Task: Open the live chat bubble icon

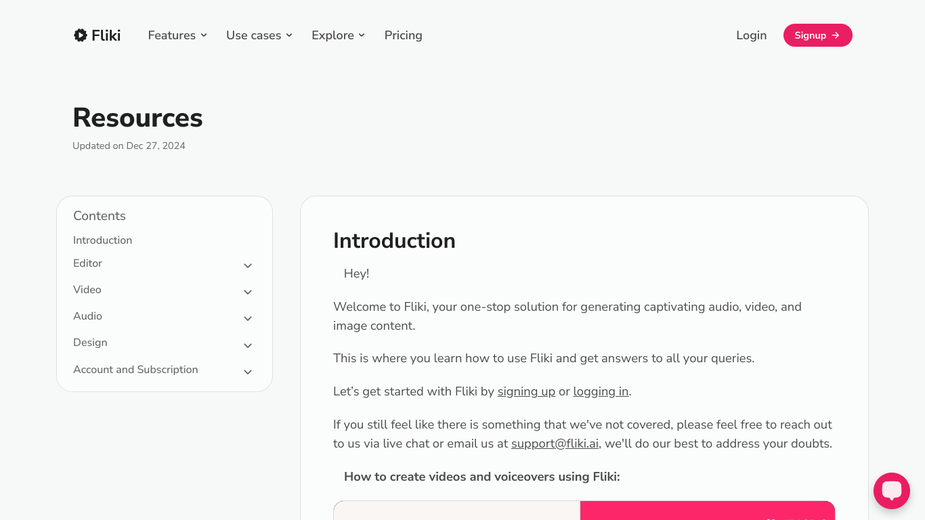Action: [891, 490]
